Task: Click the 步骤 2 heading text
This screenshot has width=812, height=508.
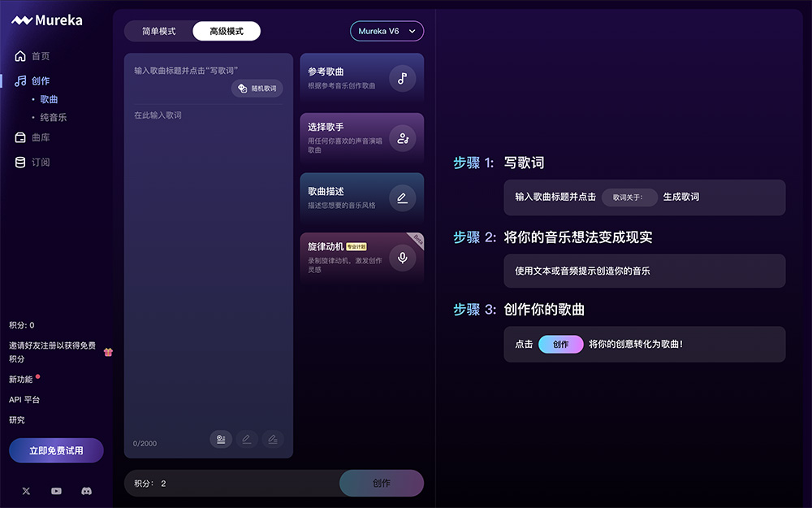Action: pos(552,237)
